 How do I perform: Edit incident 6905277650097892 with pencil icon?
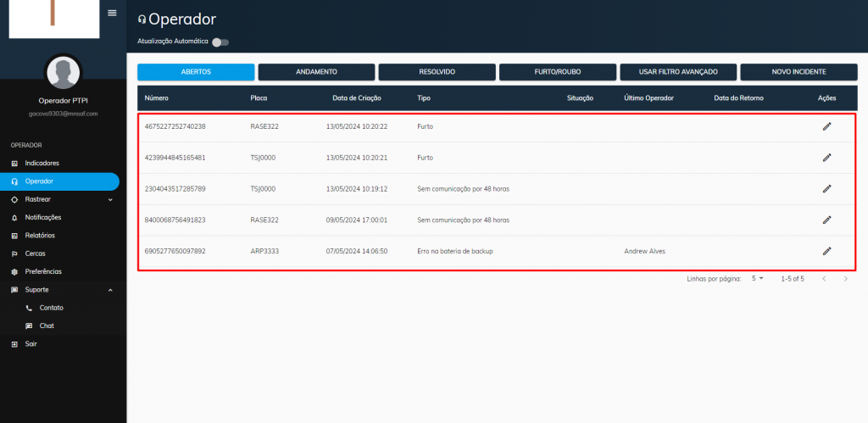pyautogui.click(x=826, y=251)
